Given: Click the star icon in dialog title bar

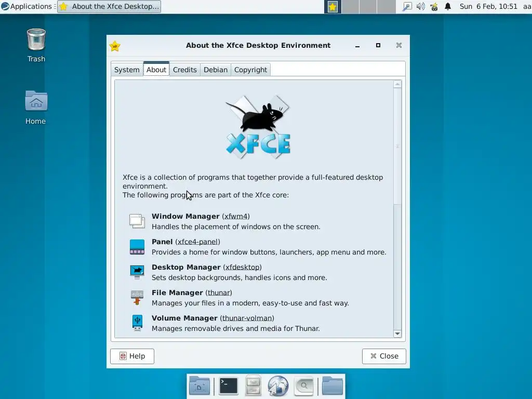Looking at the screenshot, I should point(115,46).
